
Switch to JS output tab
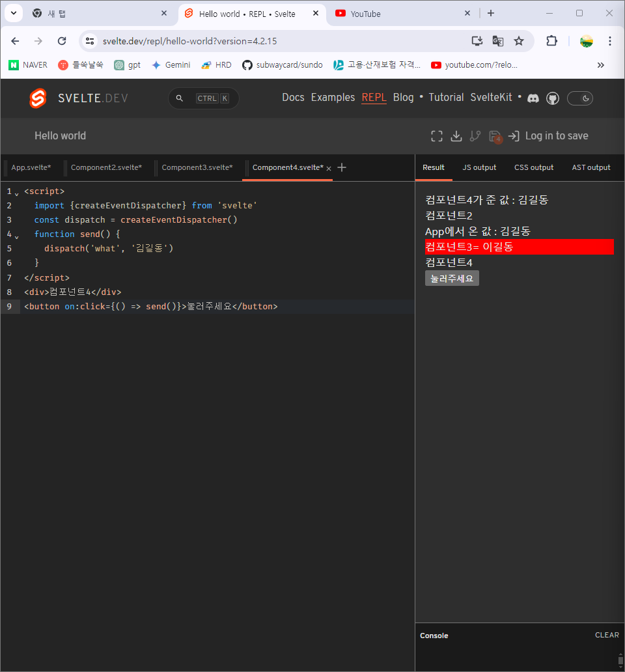479,167
